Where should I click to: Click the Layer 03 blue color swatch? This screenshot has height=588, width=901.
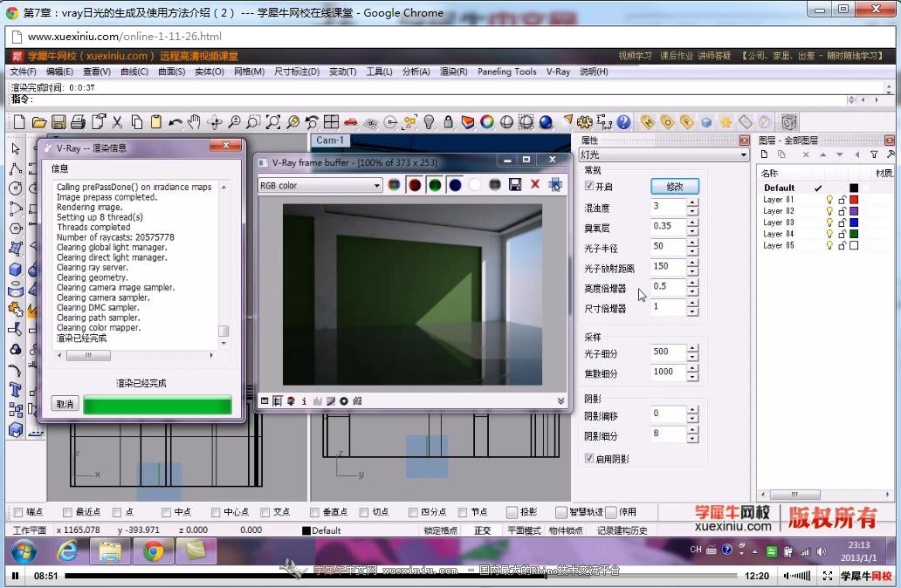[854, 222]
